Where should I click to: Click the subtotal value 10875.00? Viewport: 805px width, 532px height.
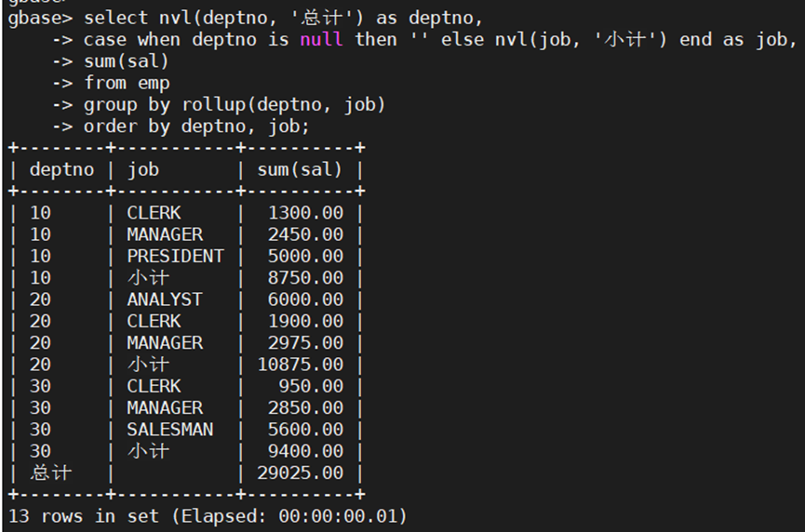[x=301, y=365]
